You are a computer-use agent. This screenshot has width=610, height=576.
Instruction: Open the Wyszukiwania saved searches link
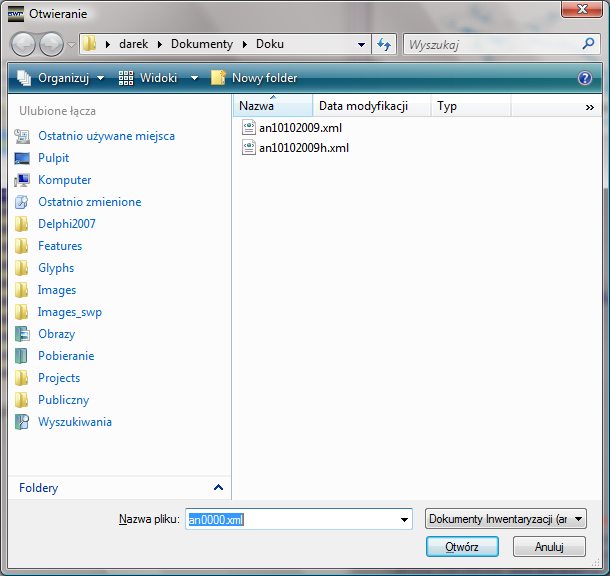[x=74, y=422]
